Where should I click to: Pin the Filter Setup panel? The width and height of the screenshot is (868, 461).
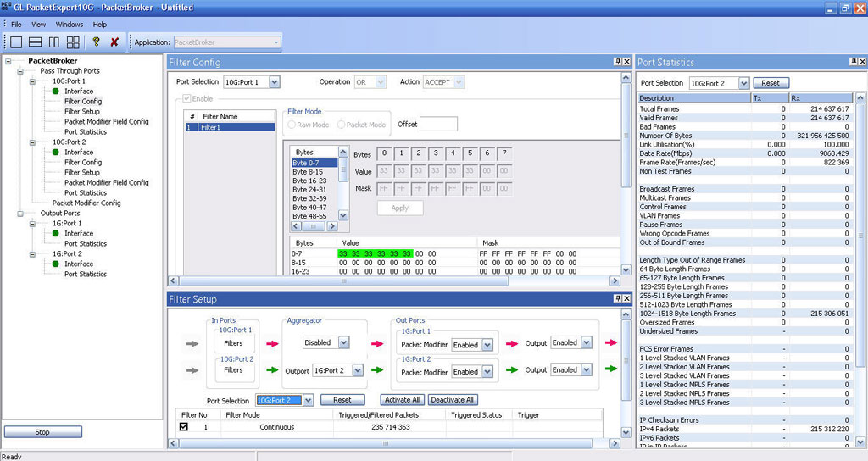[x=618, y=298]
